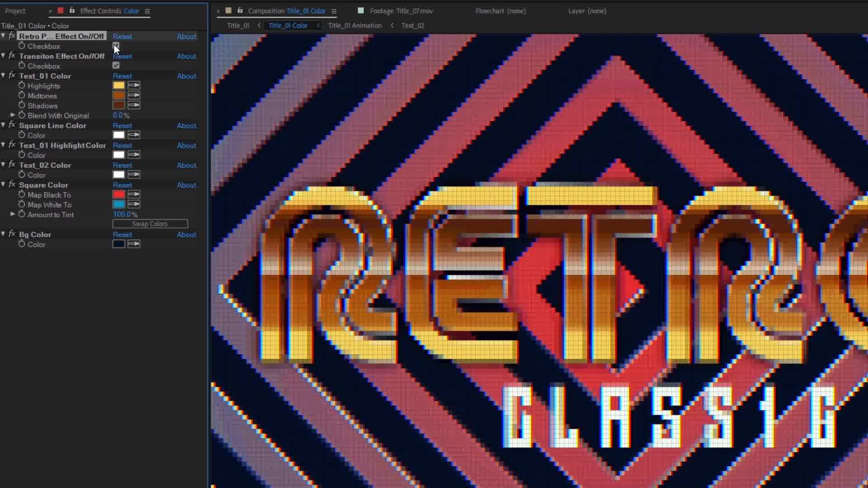
Task: Open the red Map Black To swatch
Action: (118, 194)
